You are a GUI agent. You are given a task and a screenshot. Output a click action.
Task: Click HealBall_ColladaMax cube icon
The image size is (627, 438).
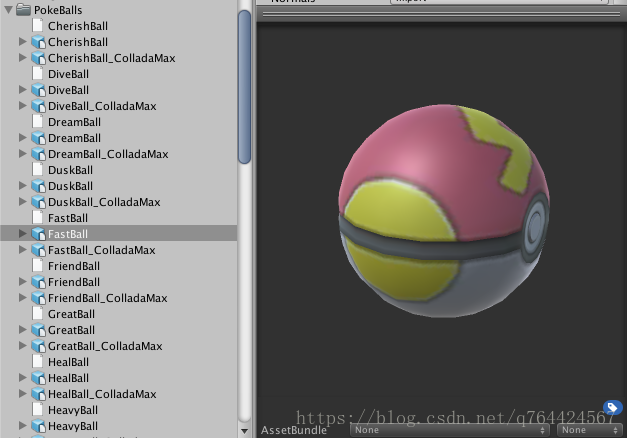(38, 394)
